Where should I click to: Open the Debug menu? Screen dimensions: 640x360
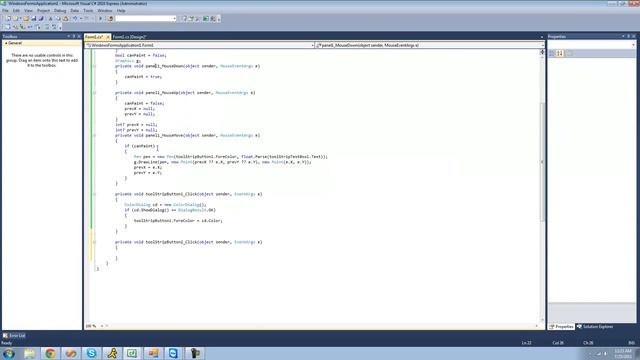coord(60,11)
